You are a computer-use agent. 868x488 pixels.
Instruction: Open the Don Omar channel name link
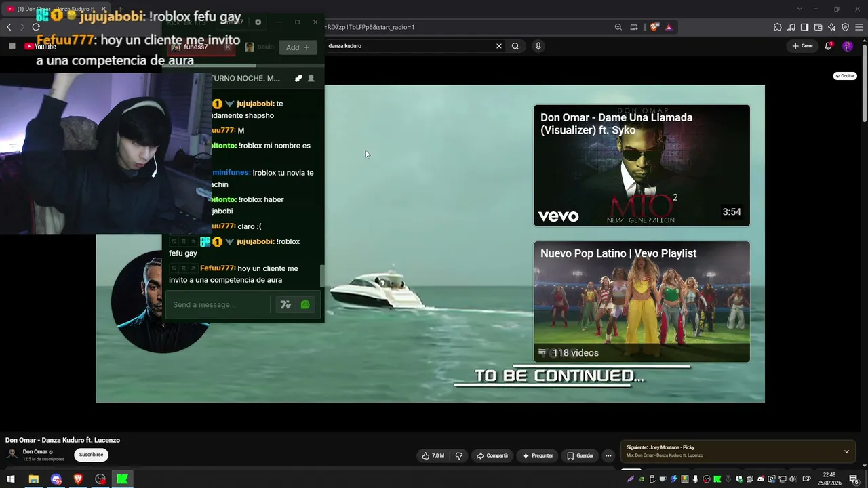[35, 452]
